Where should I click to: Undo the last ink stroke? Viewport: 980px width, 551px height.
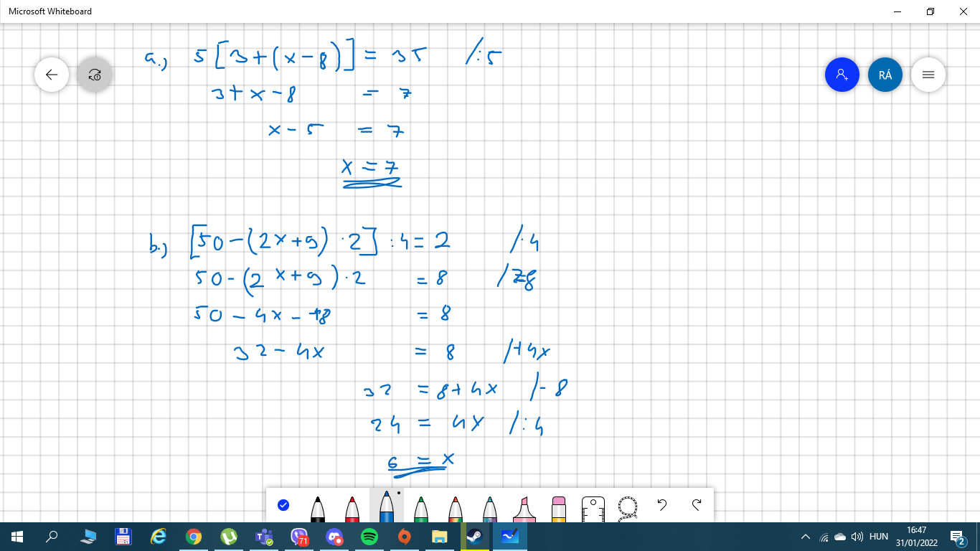[662, 505]
